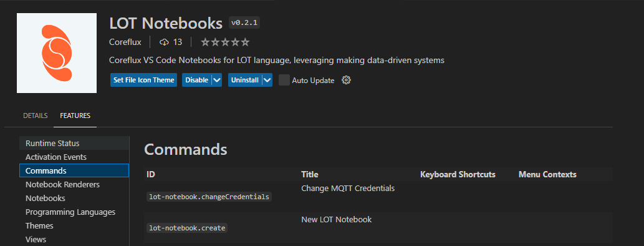Click the Change MQTT Credentials title
644x246 pixels.
(348, 189)
